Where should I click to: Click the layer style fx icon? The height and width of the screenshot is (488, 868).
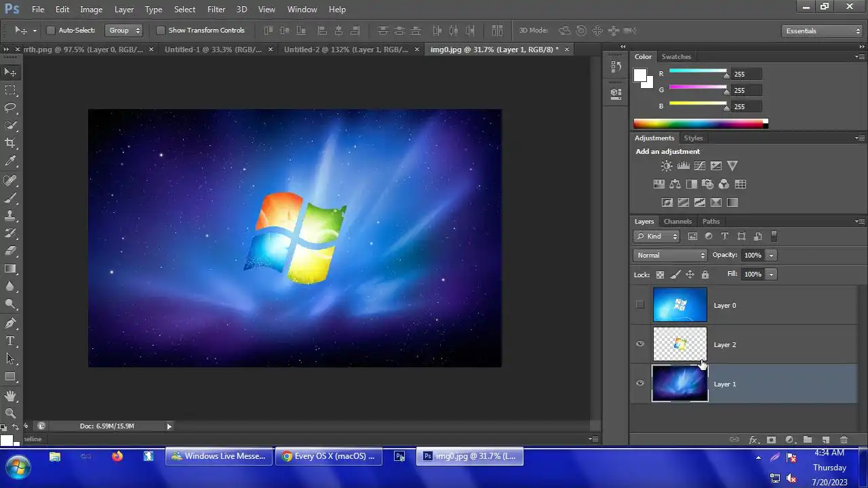[753, 440]
